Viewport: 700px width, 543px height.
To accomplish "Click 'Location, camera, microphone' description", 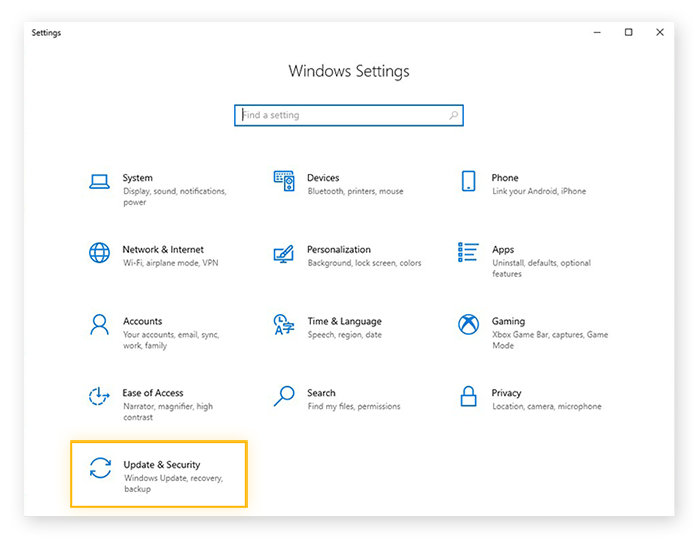I will tap(546, 406).
